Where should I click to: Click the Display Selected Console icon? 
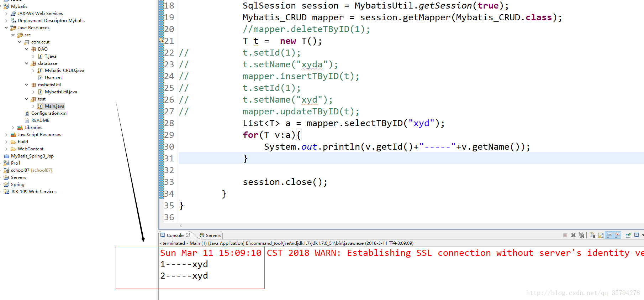637,235
